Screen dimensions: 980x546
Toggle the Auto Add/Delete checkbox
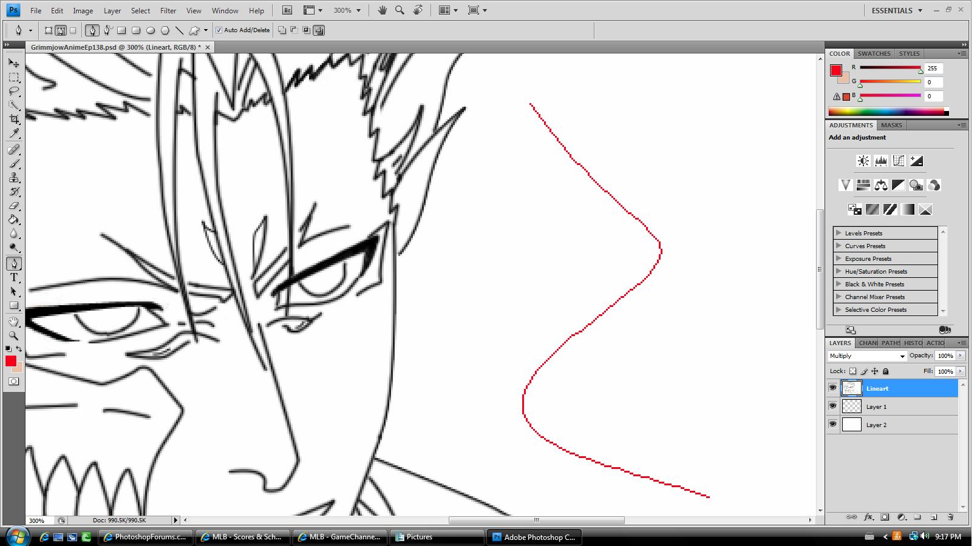point(219,30)
